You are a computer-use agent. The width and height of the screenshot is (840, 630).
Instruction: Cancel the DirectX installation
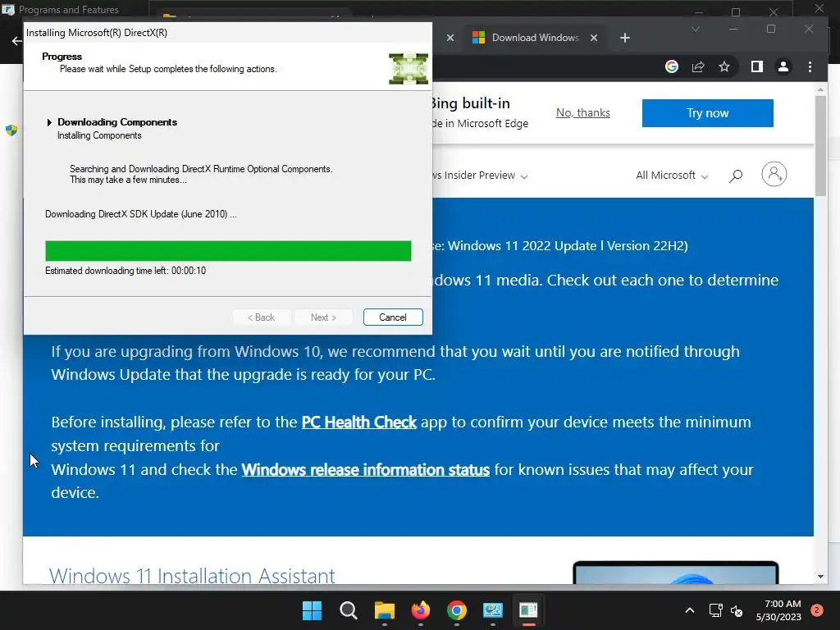coord(393,317)
